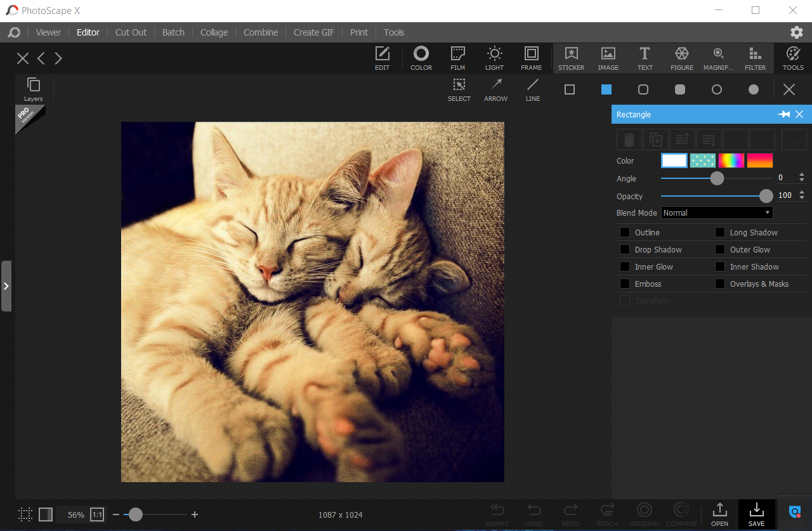Click the Film effects icon
Viewport: 812px width, 531px height.
[457, 58]
